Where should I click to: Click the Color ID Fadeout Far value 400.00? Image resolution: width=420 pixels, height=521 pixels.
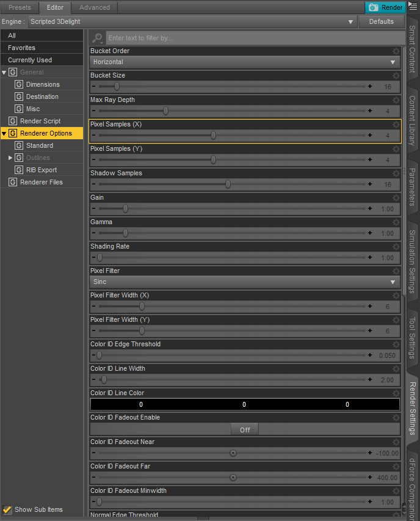[387, 478]
